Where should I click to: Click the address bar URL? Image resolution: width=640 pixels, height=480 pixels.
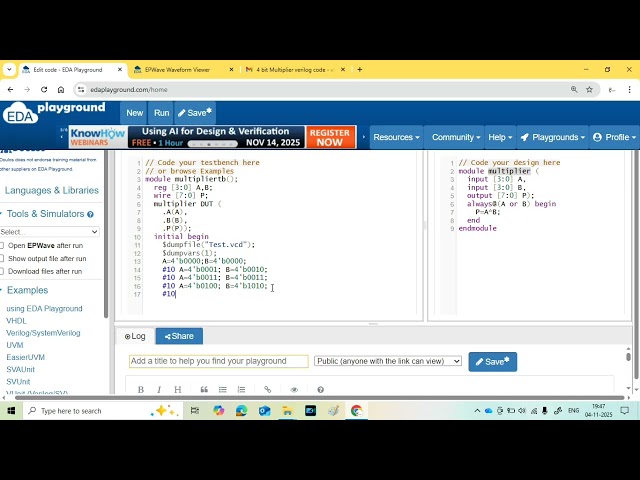(129, 89)
